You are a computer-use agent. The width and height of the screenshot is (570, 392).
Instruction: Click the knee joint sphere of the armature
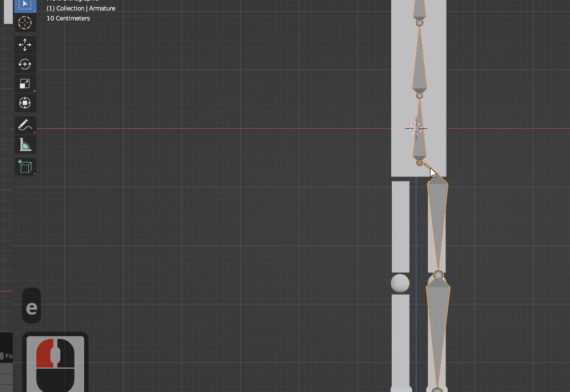coord(438,275)
